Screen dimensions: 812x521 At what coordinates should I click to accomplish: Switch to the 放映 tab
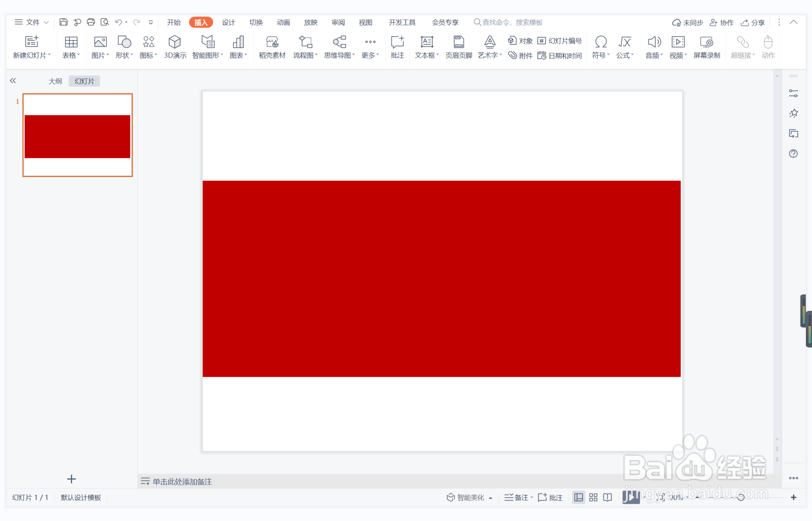click(x=311, y=22)
